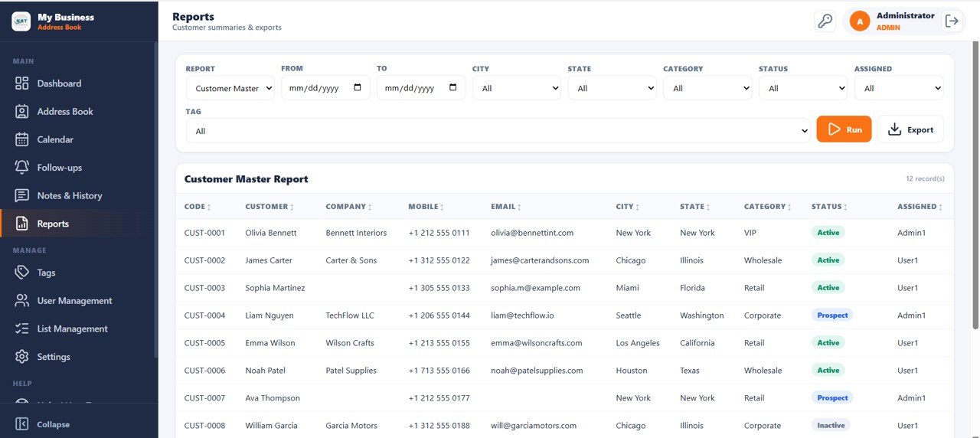Click email james@carterandsons.com
980x438 pixels.
[540, 260]
